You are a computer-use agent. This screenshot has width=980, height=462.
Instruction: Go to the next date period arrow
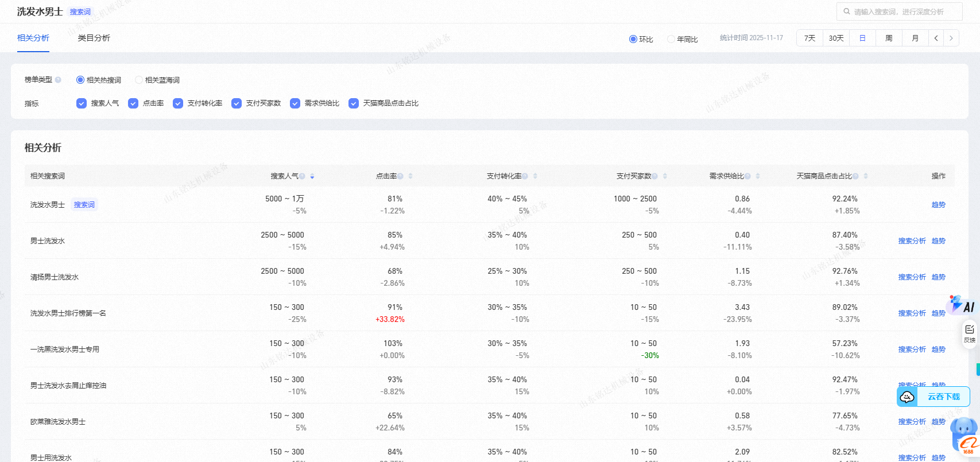coord(951,38)
